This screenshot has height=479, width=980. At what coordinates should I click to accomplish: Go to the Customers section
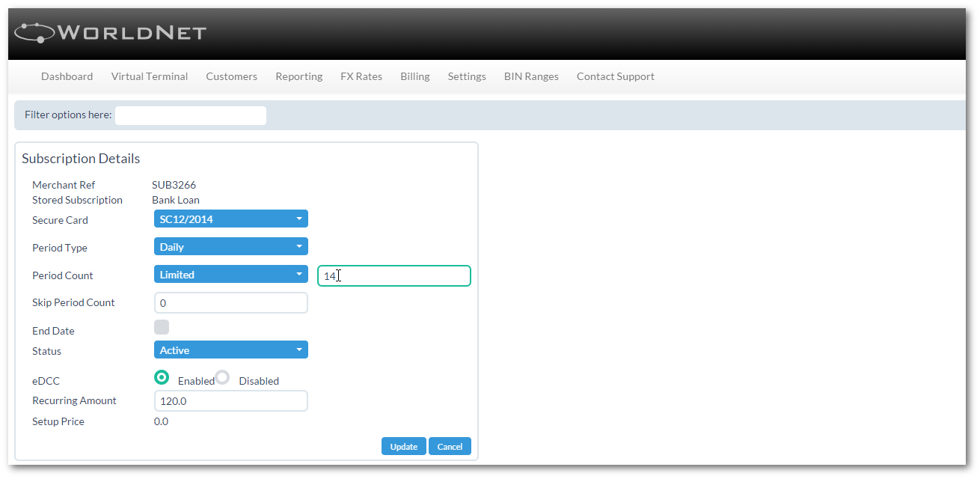pyautogui.click(x=231, y=76)
